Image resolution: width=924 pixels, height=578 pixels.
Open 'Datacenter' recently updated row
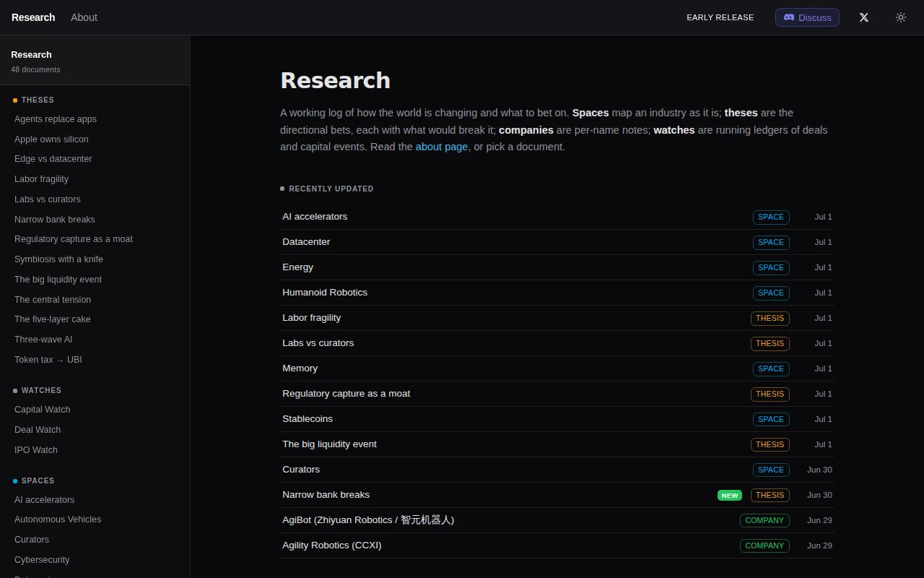click(x=557, y=242)
